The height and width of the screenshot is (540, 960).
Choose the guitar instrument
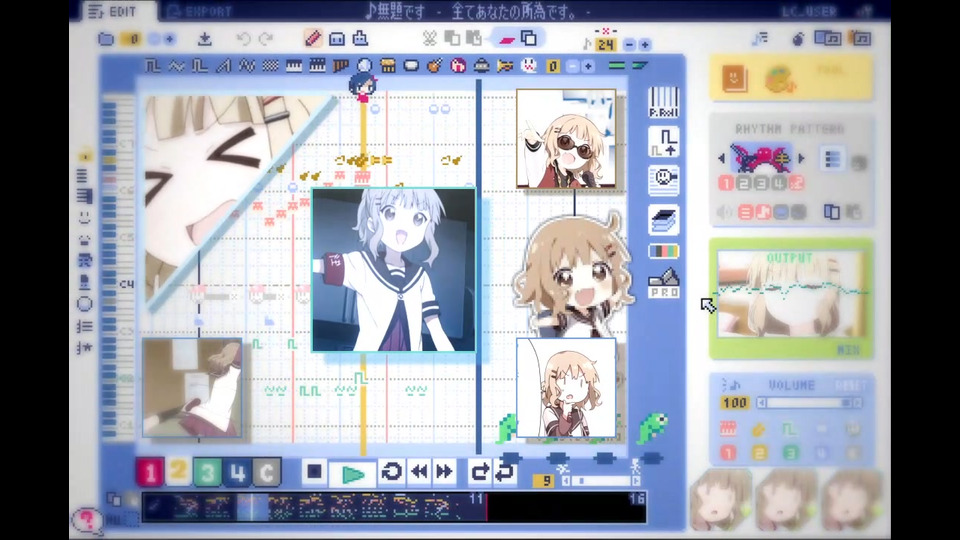click(434, 66)
